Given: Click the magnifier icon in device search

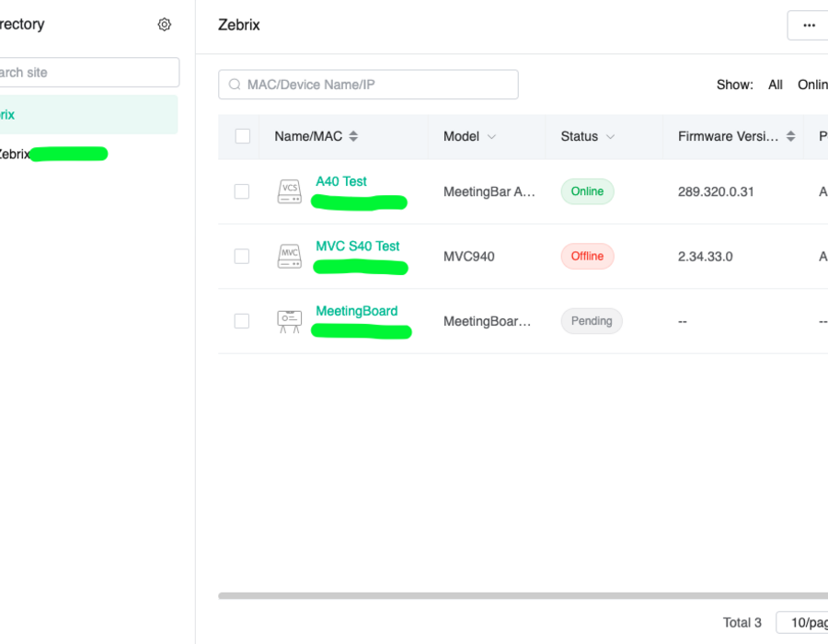Looking at the screenshot, I should pos(235,85).
